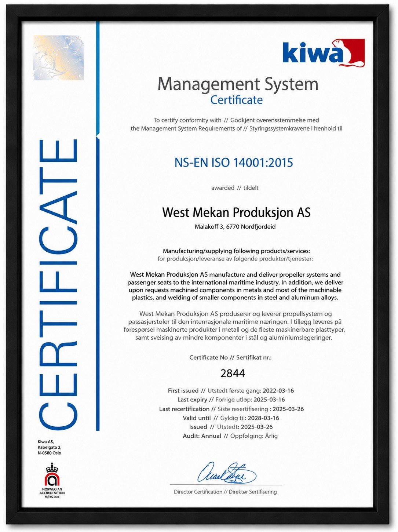Click the blue 'Certificate' subtitle
398x532 pixels.
(x=237, y=100)
